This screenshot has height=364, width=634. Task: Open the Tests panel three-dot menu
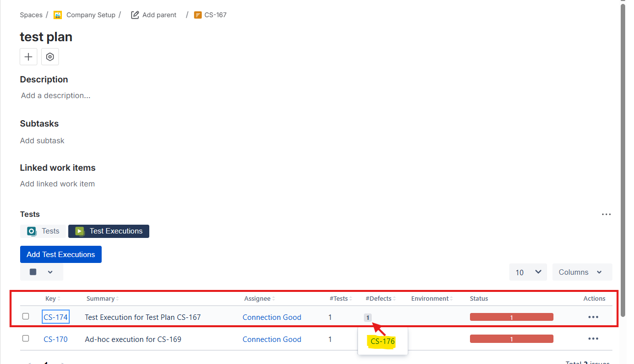606,214
